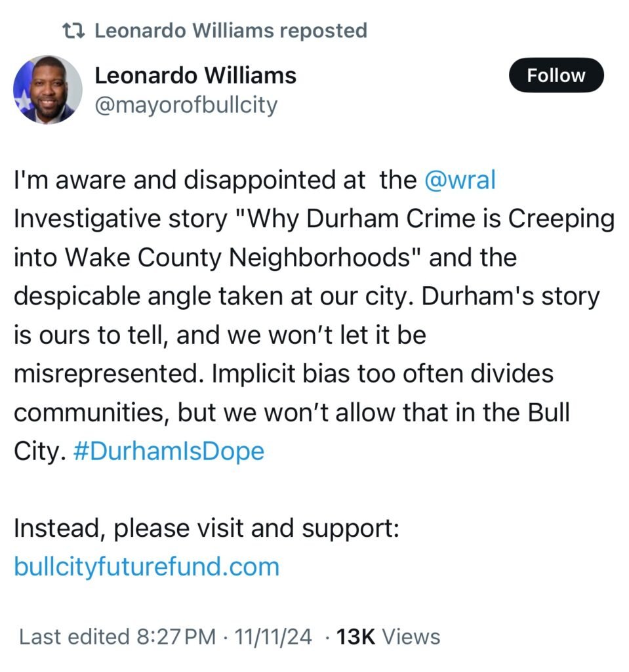Click the bold Leonardo Williams display name
629x672 pixels.
(x=195, y=76)
